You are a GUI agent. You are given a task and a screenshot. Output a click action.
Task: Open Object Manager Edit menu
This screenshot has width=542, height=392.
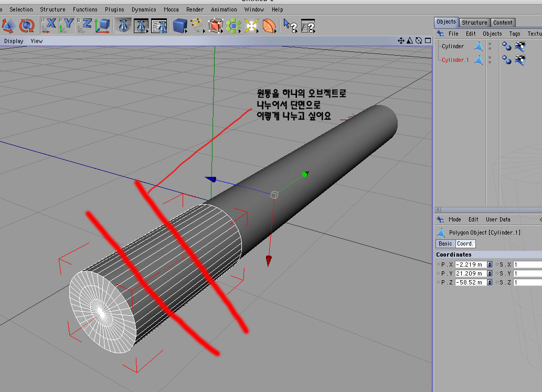click(x=471, y=34)
